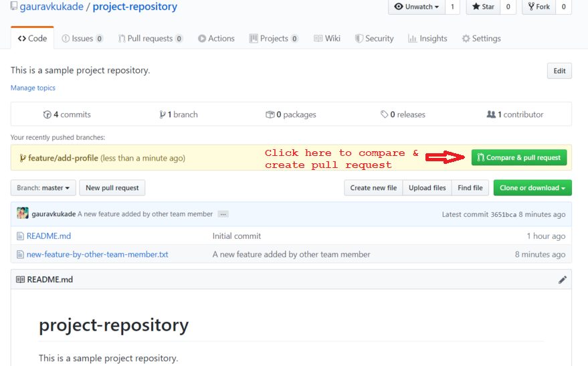This screenshot has height=366, width=588.
Task: Open the 0 packages page
Action: pyautogui.click(x=290, y=114)
